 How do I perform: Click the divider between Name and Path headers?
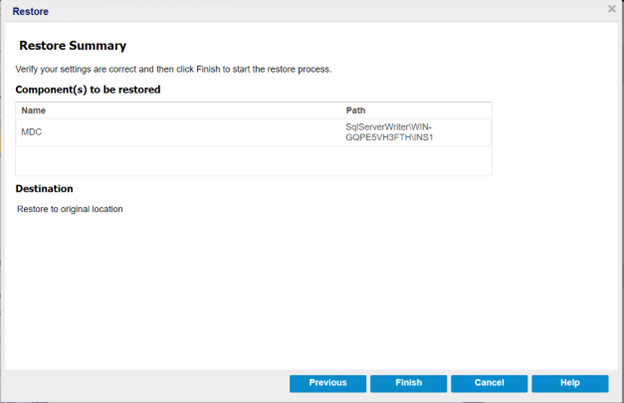pos(341,110)
